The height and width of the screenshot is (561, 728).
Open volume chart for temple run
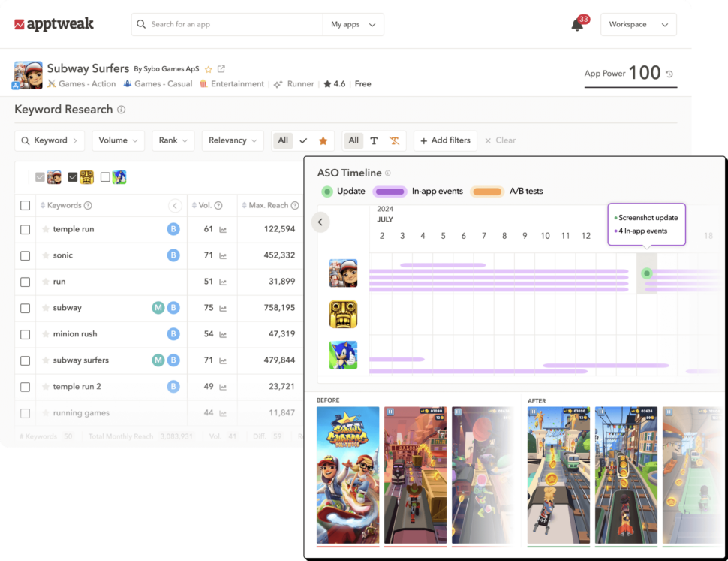click(223, 229)
